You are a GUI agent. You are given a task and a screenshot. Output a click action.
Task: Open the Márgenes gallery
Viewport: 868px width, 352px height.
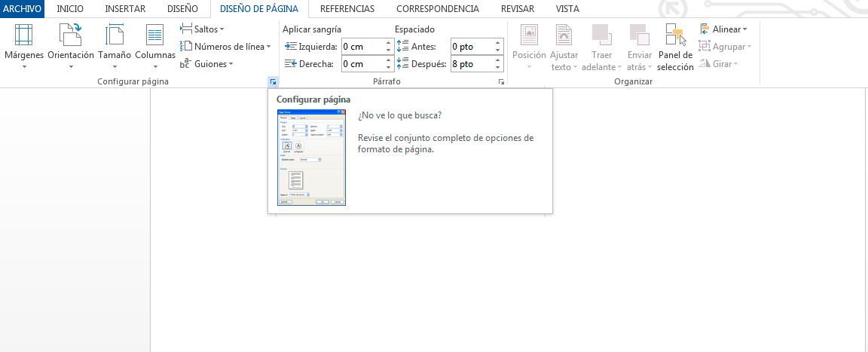click(x=24, y=47)
